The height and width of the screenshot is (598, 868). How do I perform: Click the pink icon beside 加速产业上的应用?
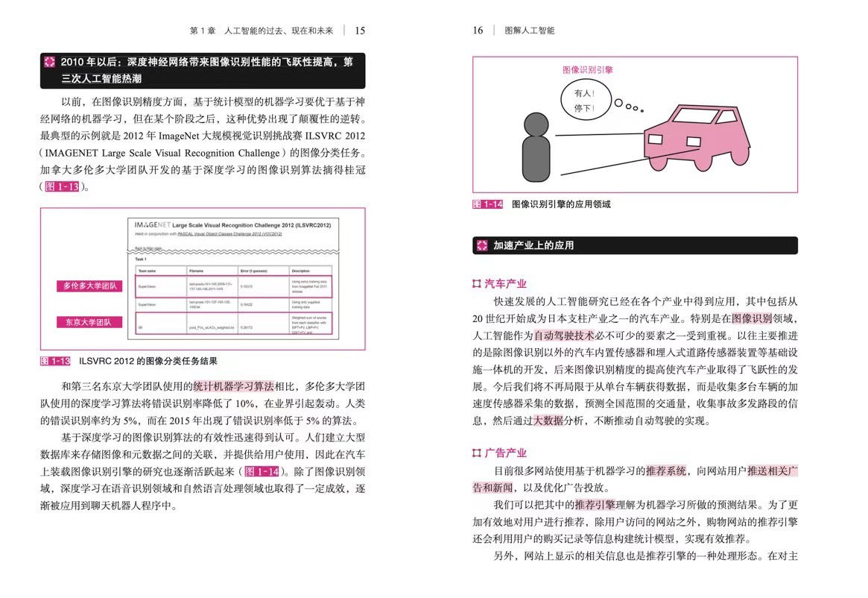482,245
